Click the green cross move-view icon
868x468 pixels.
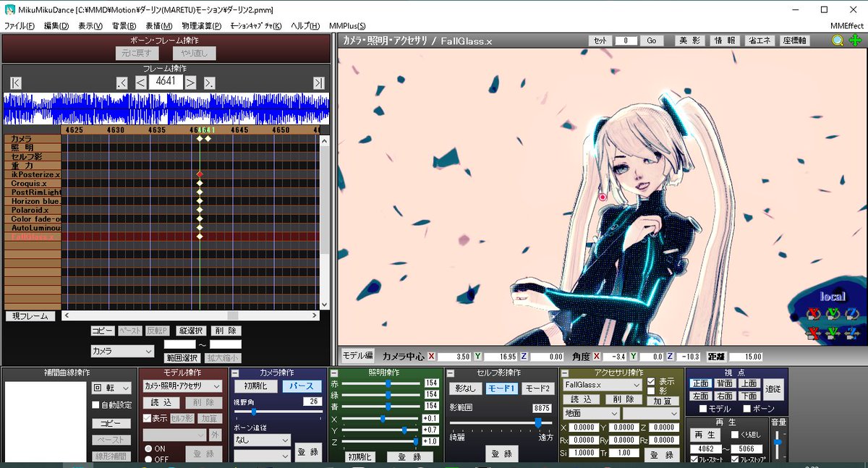click(855, 41)
